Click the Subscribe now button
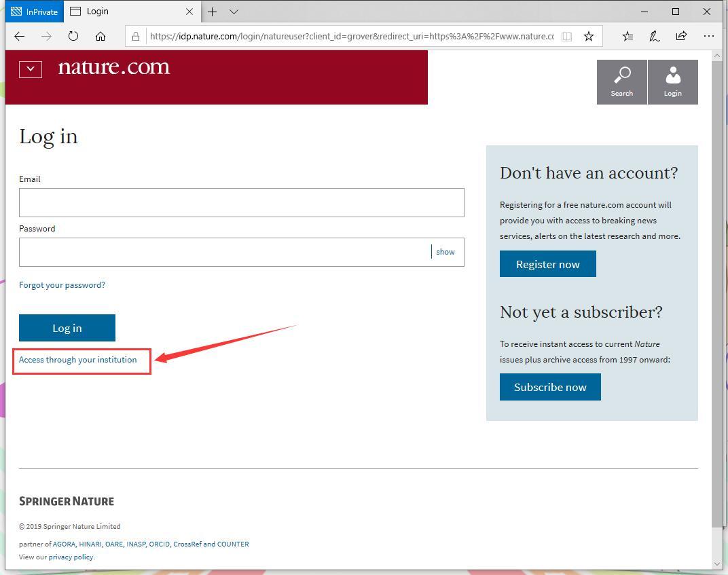 [x=550, y=387]
